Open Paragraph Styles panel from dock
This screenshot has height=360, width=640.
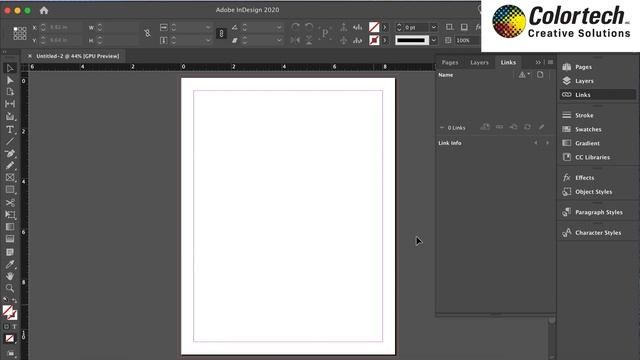pyautogui.click(x=598, y=212)
